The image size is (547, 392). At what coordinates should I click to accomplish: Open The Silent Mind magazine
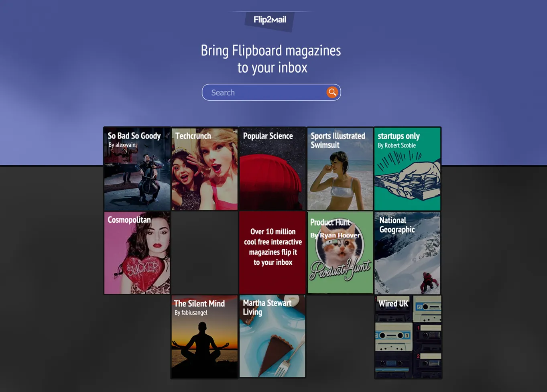tap(205, 337)
